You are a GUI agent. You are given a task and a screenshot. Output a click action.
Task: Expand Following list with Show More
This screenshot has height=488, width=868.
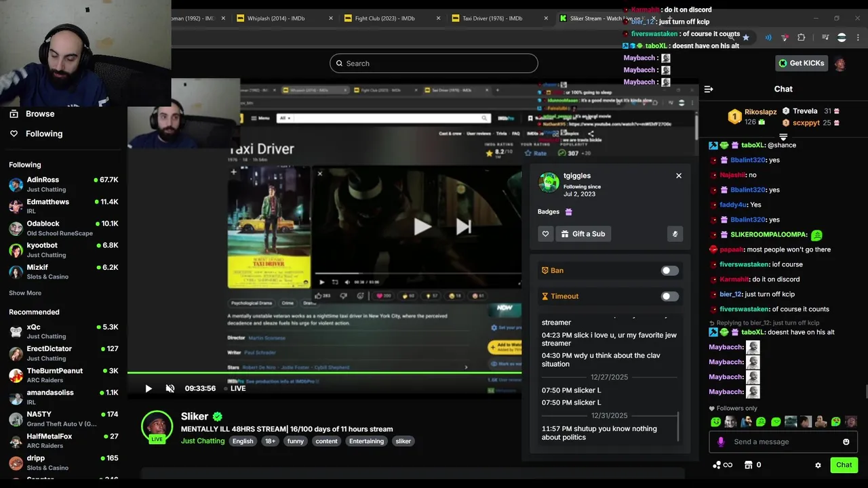[x=25, y=293]
